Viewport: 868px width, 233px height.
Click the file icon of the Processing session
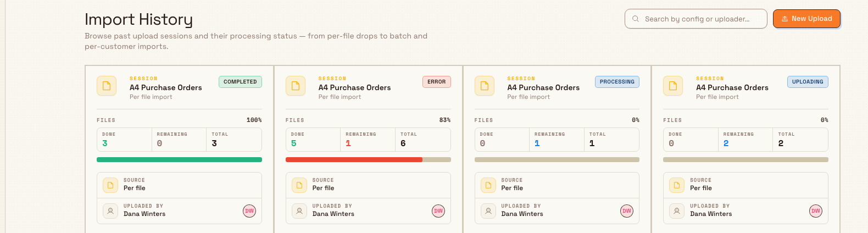485,86
